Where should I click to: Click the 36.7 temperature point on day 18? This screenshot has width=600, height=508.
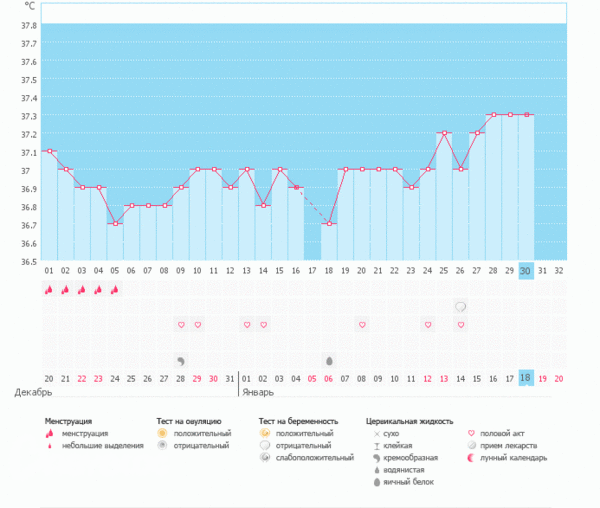(x=329, y=224)
